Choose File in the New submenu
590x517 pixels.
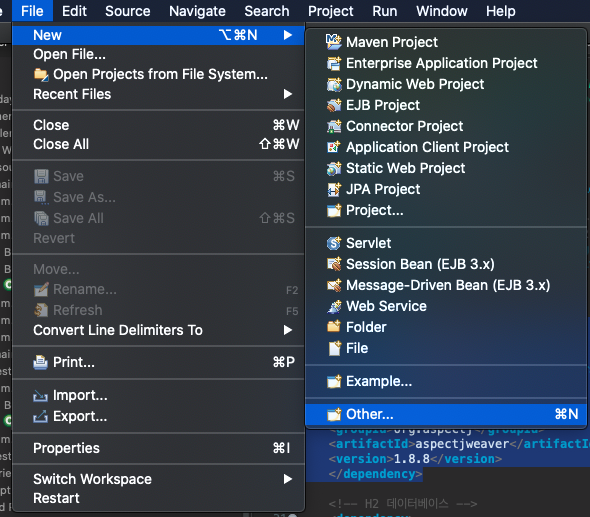tap(446, 348)
